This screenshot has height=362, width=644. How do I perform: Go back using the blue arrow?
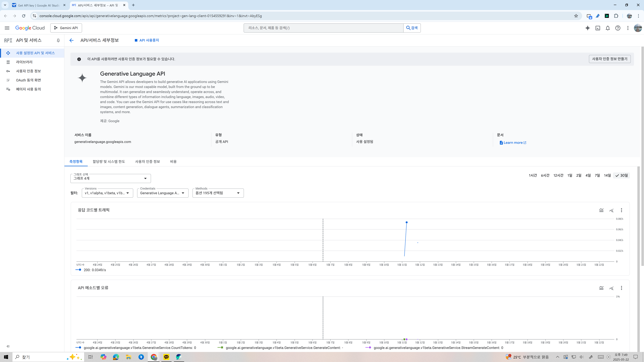[x=71, y=40]
